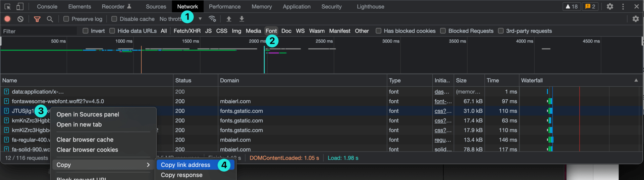Filter requests by Media

tap(253, 31)
